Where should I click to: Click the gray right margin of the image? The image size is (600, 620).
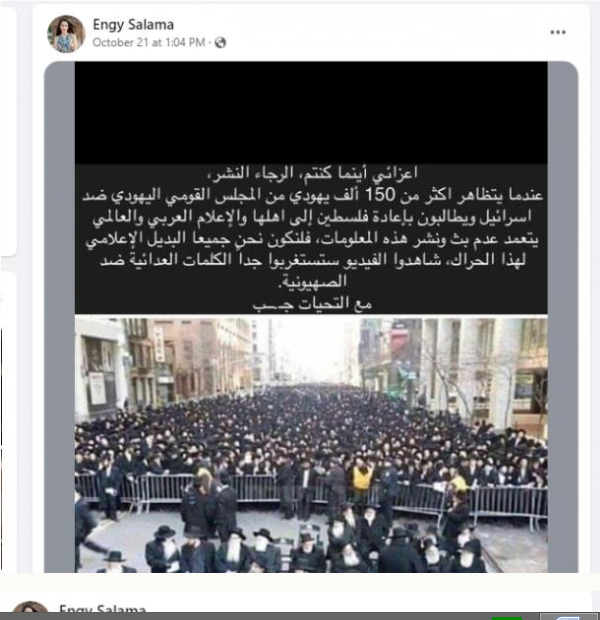tap(563, 317)
